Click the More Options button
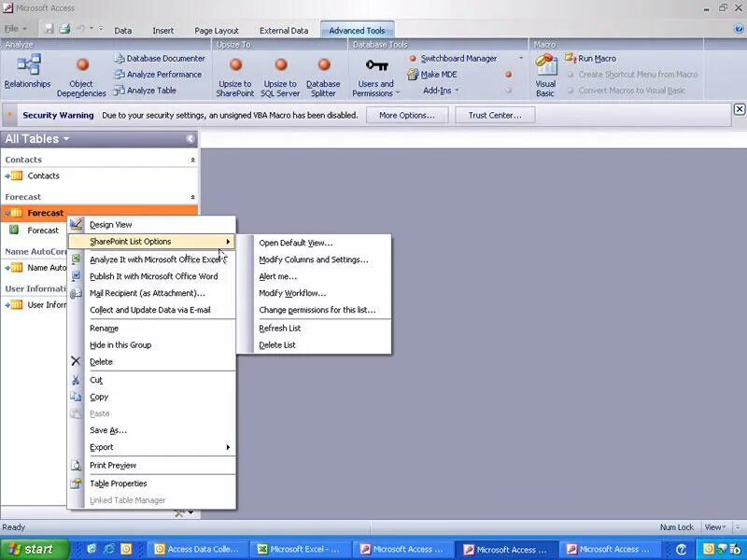Screen dimensions: 747x560 (407, 115)
